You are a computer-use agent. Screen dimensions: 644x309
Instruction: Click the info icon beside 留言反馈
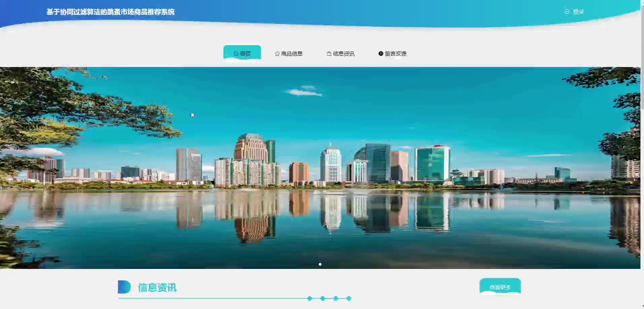[x=381, y=54]
